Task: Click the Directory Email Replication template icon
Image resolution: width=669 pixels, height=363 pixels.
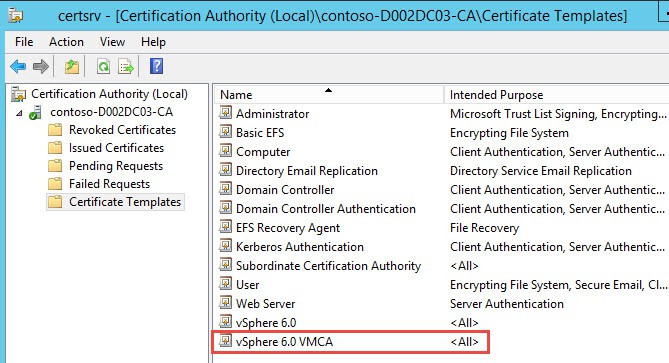Action: tap(225, 170)
